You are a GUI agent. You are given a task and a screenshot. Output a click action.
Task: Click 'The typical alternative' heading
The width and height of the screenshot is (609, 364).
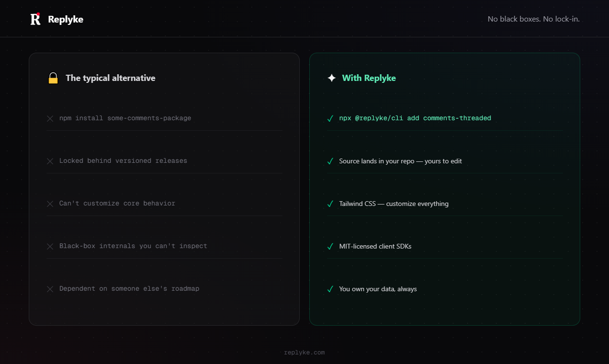(x=110, y=78)
